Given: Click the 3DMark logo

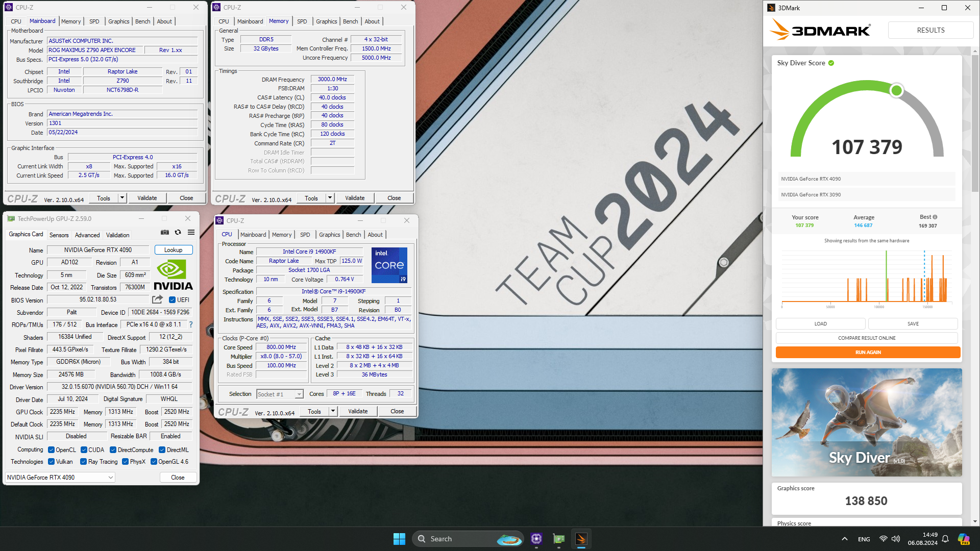Looking at the screenshot, I should [820, 30].
